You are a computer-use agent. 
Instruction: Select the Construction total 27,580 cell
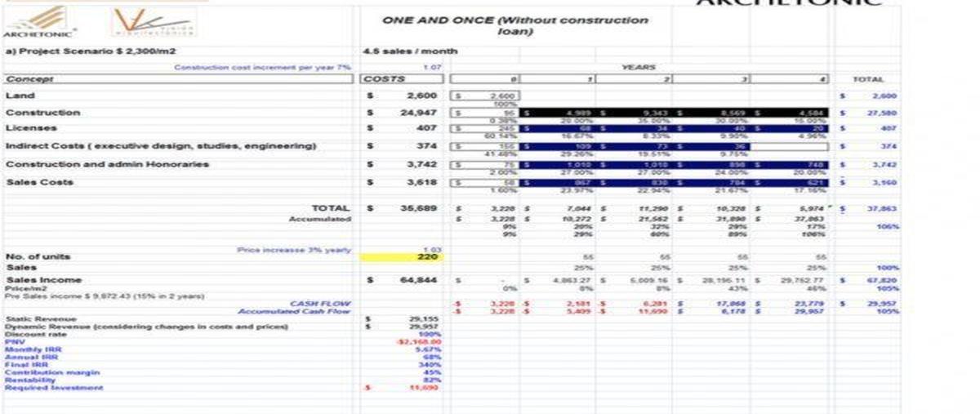tap(884, 113)
